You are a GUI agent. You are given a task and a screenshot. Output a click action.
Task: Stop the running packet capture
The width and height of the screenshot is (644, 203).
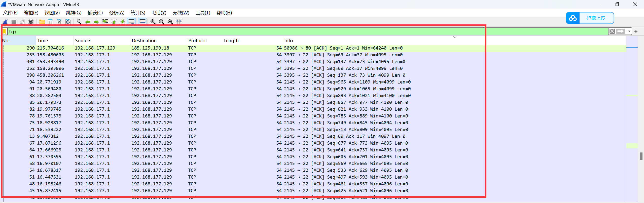click(14, 22)
